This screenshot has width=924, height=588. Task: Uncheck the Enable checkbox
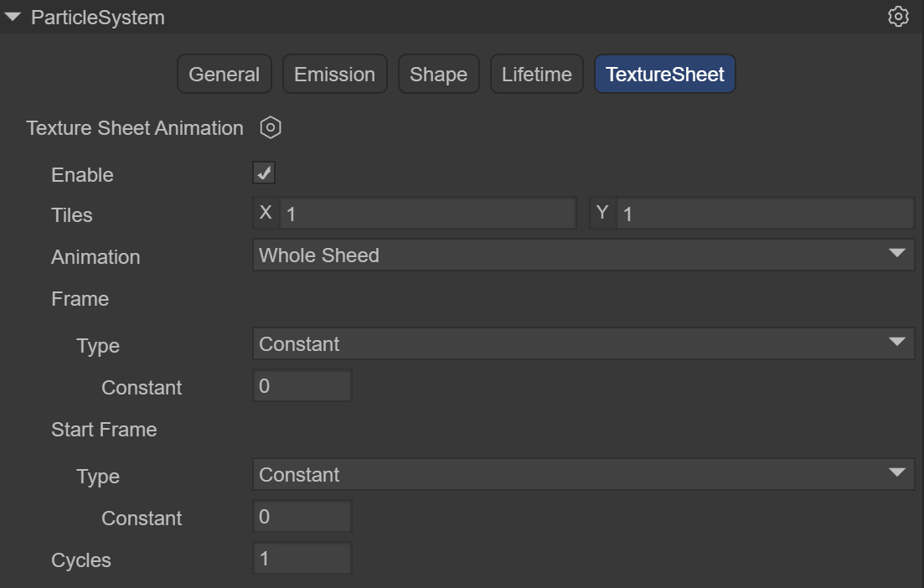(264, 173)
